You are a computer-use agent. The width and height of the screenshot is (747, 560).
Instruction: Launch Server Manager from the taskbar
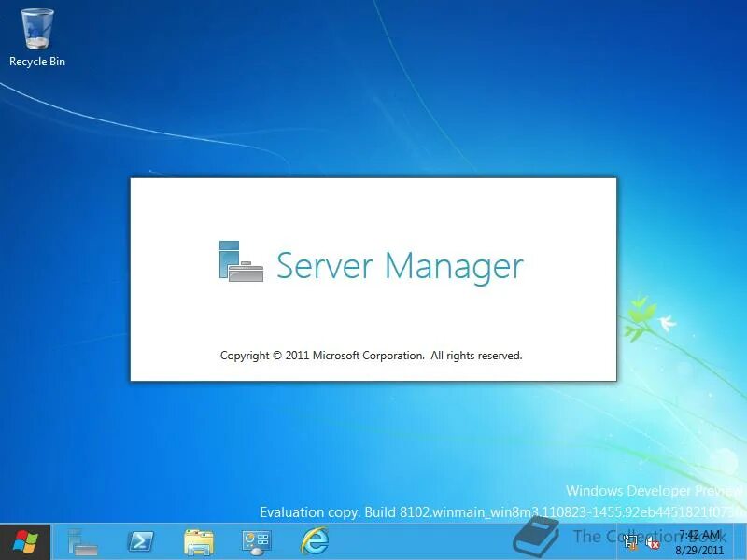[83, 542]
